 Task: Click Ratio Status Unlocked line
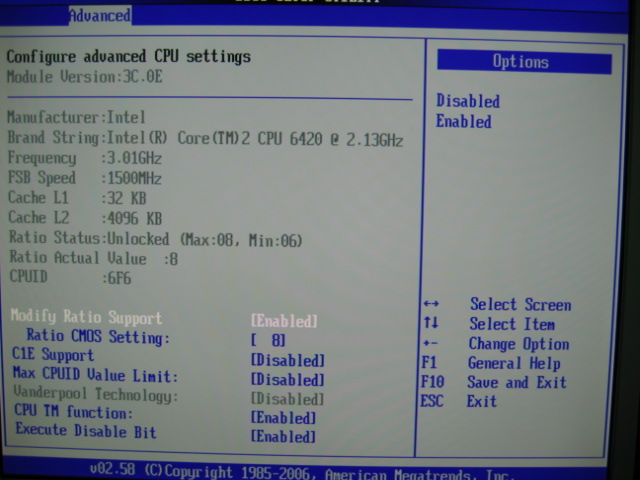156,239
